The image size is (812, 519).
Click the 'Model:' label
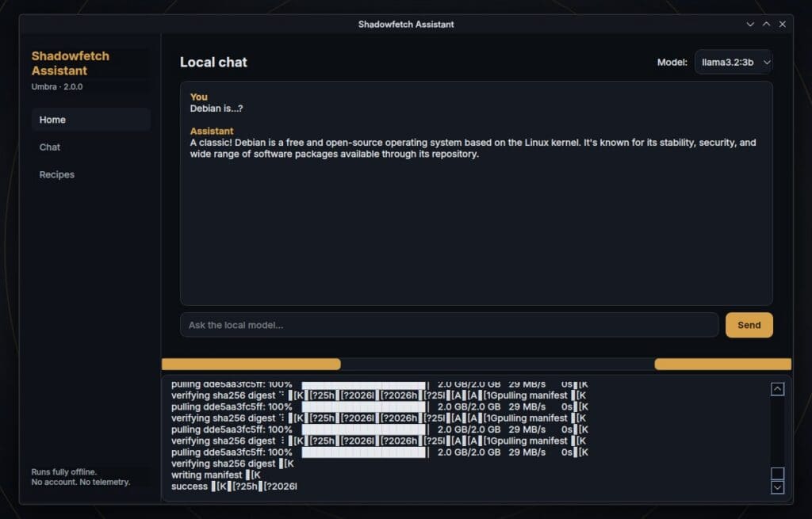point(672,62)
